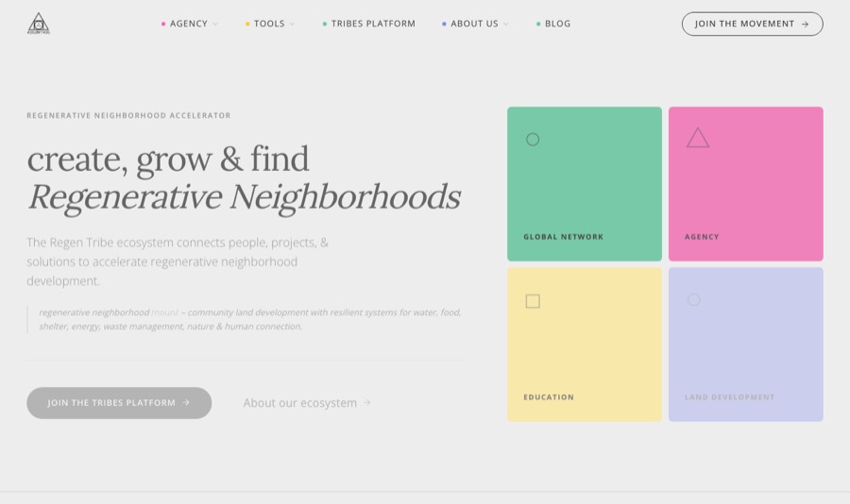The image size is (850, 504).
Task: Click the pink dot beside Agency
Action: 163,24
